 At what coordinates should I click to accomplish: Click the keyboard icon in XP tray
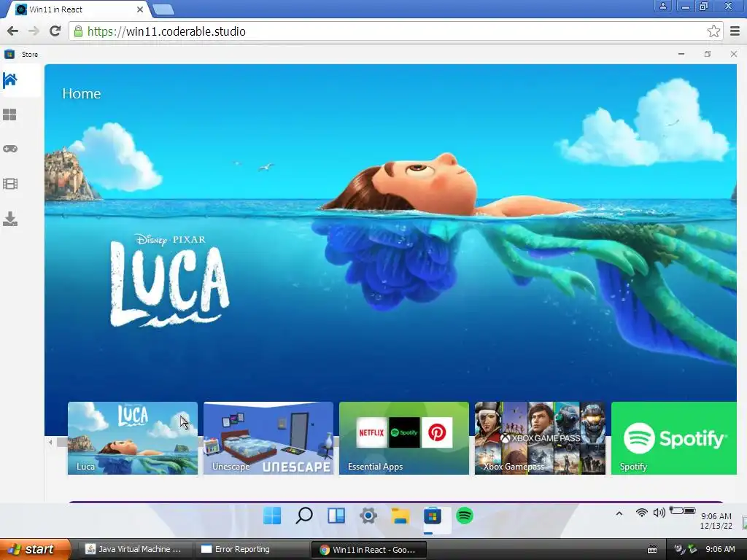[x=652, y=550]
